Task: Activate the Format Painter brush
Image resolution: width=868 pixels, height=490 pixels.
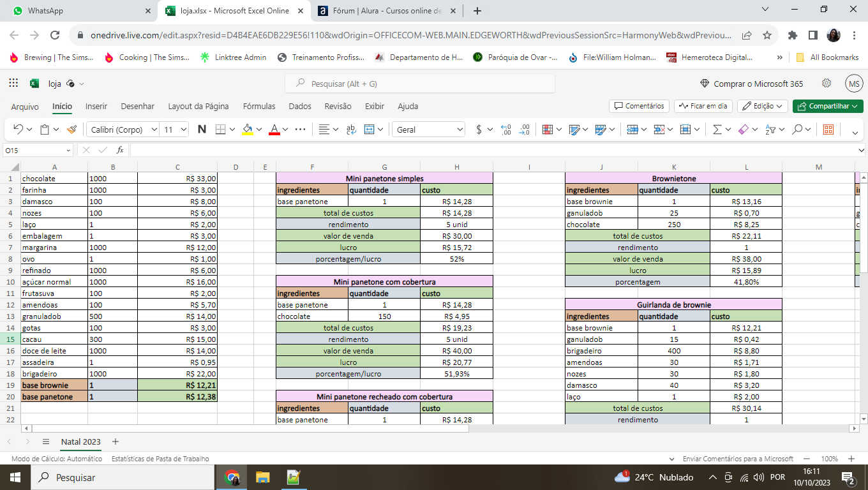Action: pos(71,130)
